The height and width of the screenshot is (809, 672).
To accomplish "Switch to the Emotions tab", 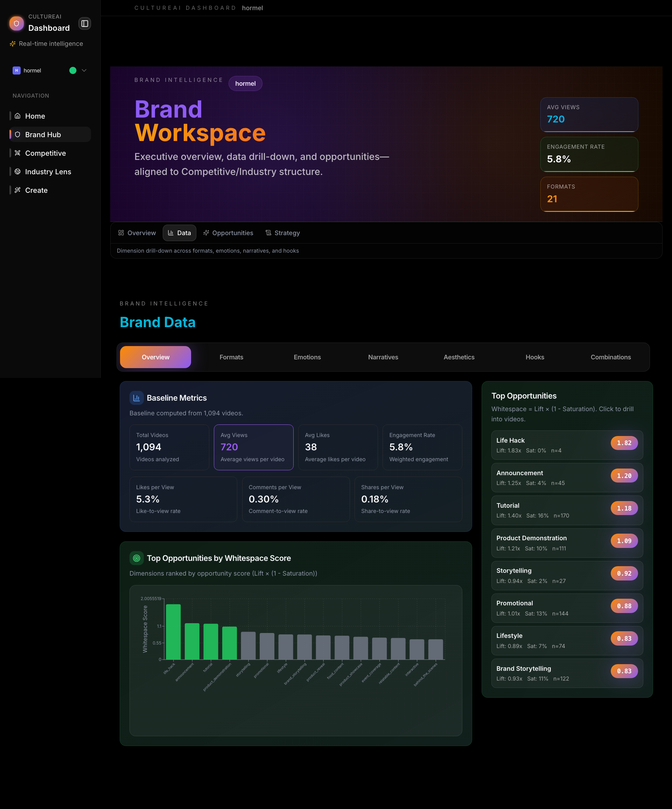I will click(307, 357).
